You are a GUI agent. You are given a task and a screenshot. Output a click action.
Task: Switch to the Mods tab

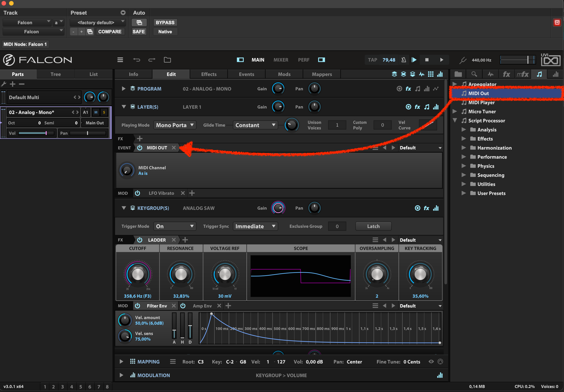tap(284, 74)
